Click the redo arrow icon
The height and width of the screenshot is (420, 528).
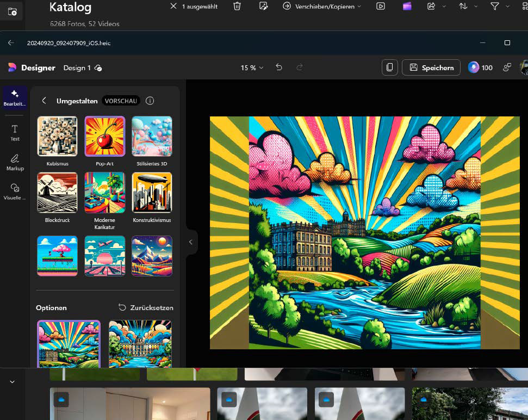click(300, 67)
